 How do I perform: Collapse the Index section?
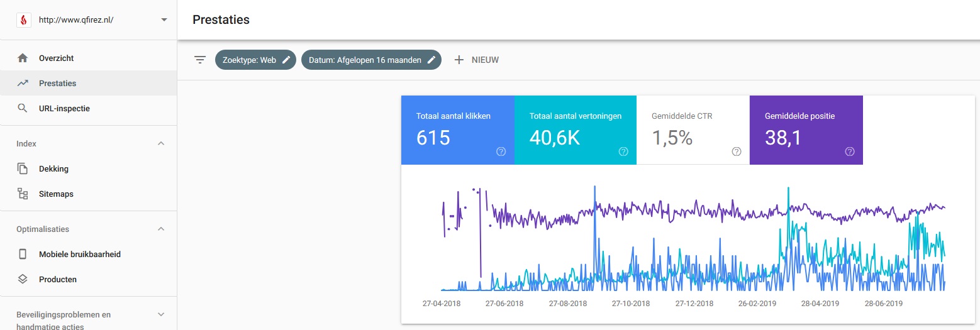click(161, 143)
